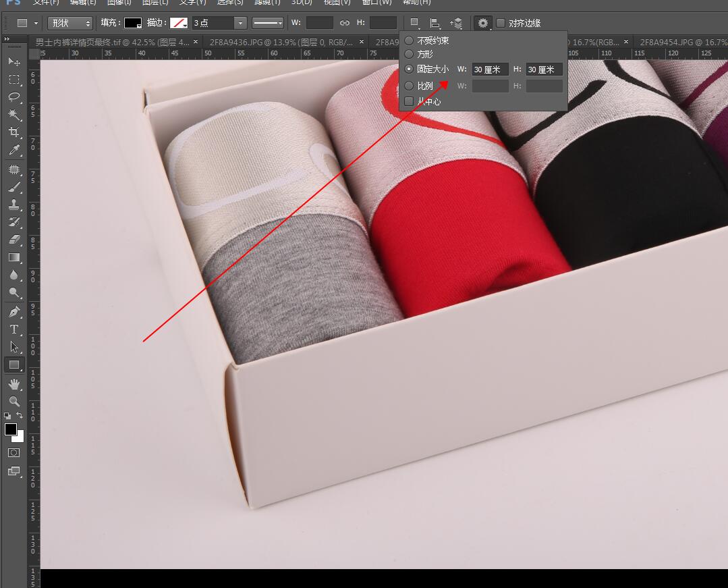Toggle the 从中心 checkbox
The width and height of the screenshot is (728, 588).
click(409, 101)
